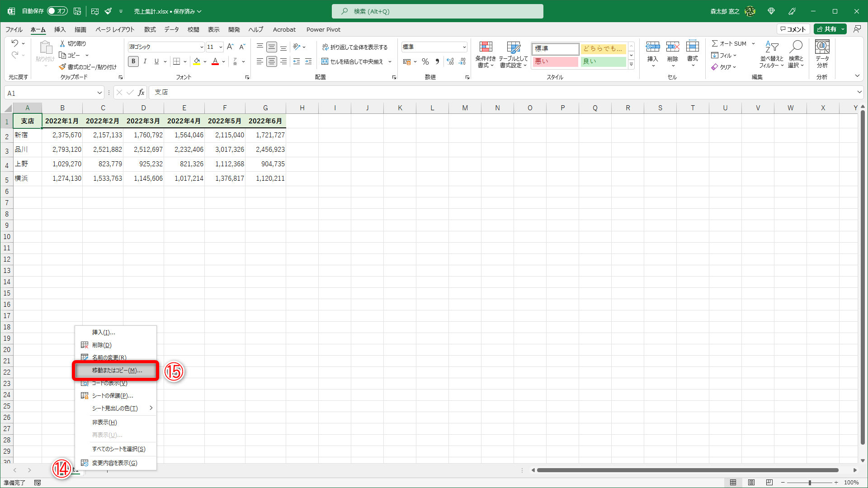Switch to Page Layout view in the status bar
Screen dimensions: 868x488
tap(751, 483)
